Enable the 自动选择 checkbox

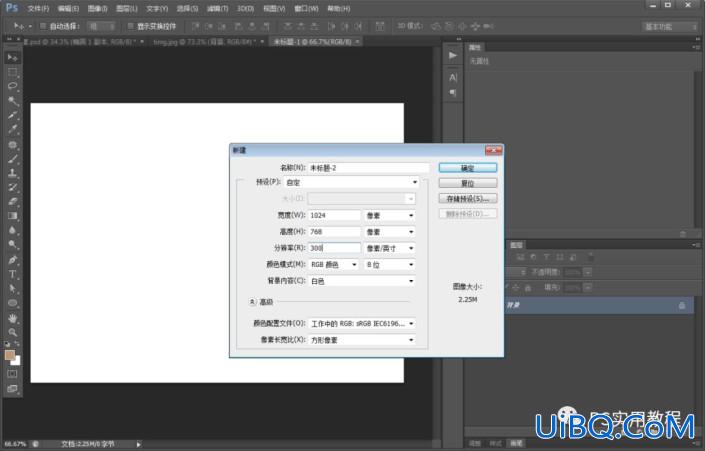[x=43, y=26]
